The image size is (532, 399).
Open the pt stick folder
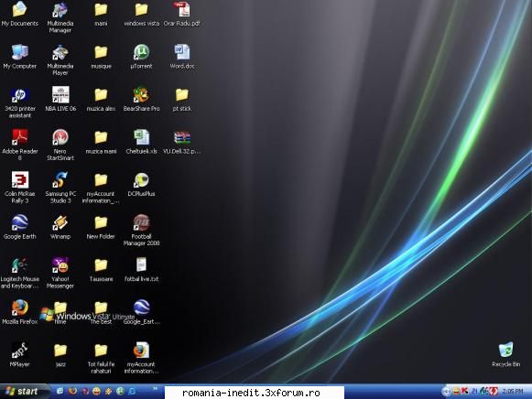[182, 100]
